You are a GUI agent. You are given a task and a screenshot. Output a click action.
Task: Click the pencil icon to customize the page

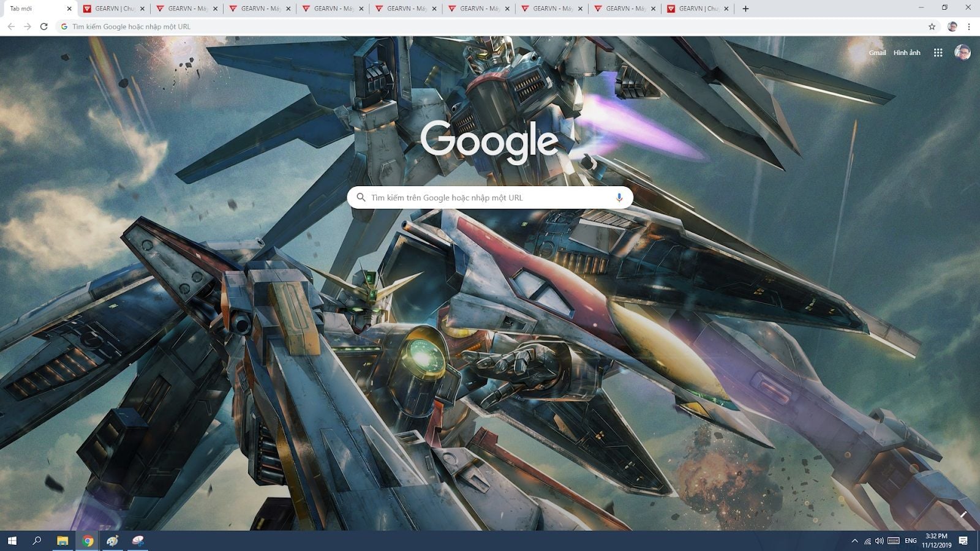pyautogui.click(x=963, y=515)
